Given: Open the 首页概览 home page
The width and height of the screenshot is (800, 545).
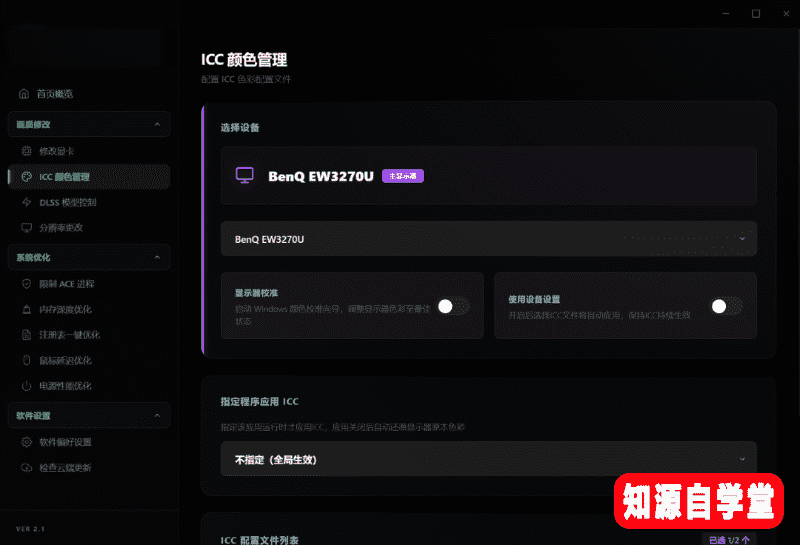Looking at the screenshot, I should point(89,94).
